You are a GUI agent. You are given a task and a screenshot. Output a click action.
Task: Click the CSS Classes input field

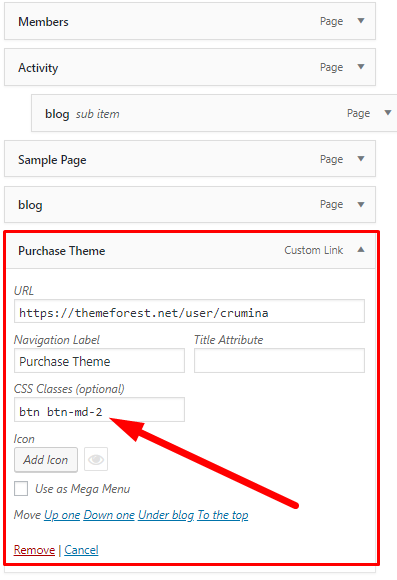[99, 410]
